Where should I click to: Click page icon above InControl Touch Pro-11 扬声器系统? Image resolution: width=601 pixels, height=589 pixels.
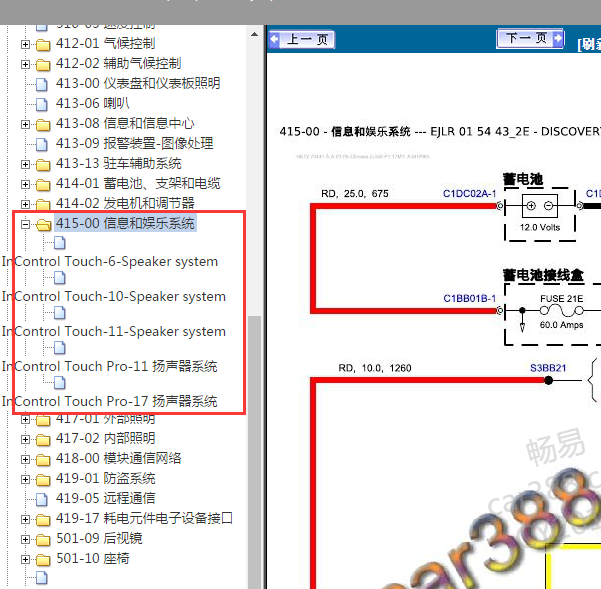coord(59,348)
